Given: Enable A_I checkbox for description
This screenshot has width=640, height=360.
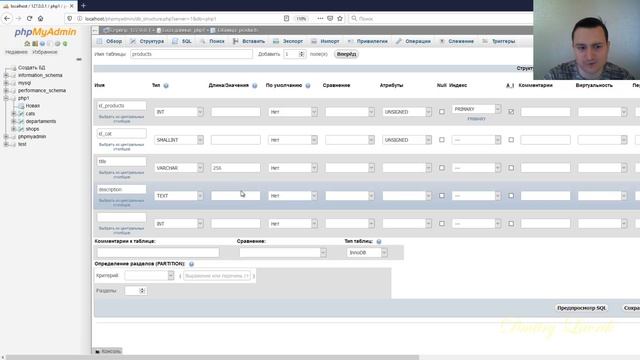Looking at the screenshot, I should pos(511,196).
